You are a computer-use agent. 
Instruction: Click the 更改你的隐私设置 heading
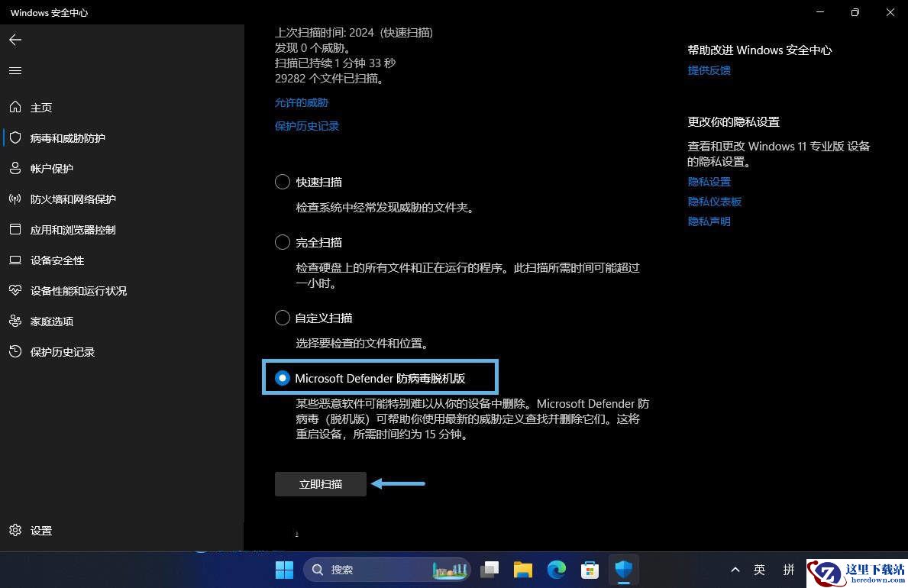click(x=733, y=122)
